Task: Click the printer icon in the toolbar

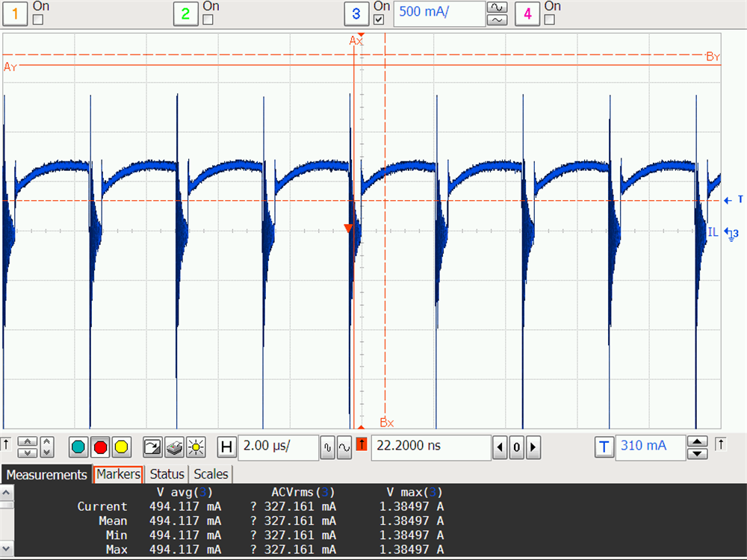Action: pyautogui.click(x=173, y=447)
